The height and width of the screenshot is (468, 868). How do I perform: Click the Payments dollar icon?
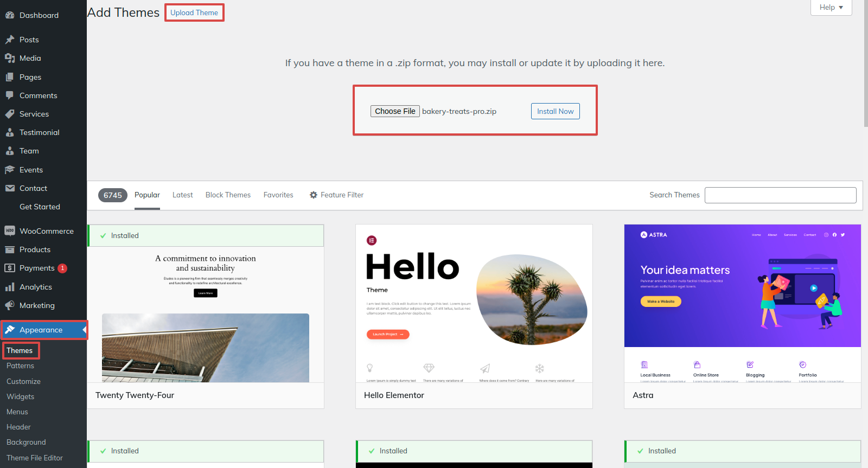click(x=10, y=268)
